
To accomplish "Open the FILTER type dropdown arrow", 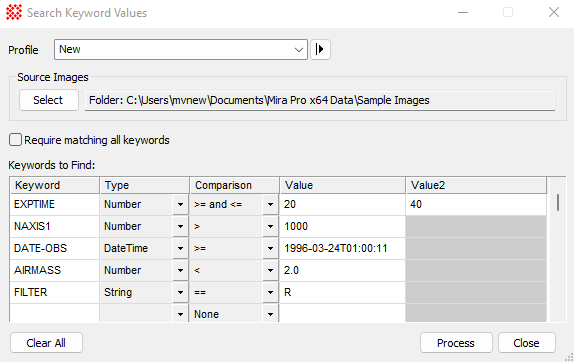I will pos(180,292).
